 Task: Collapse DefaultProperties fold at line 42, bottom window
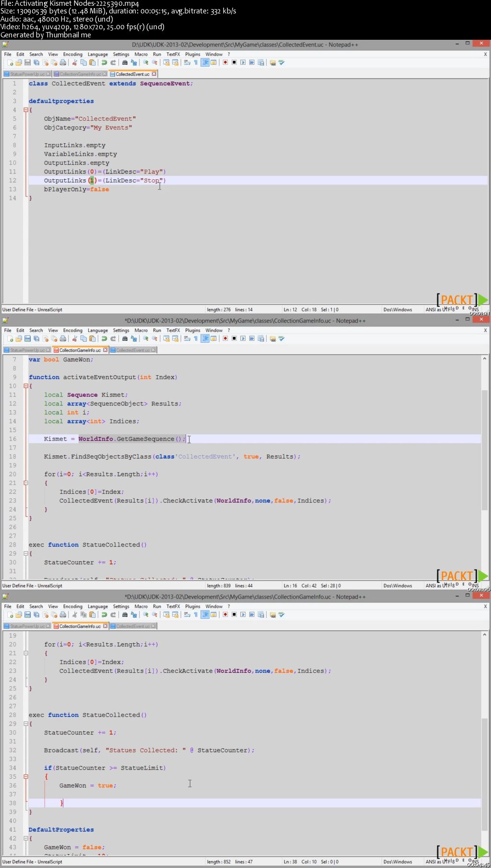(26, 838)
